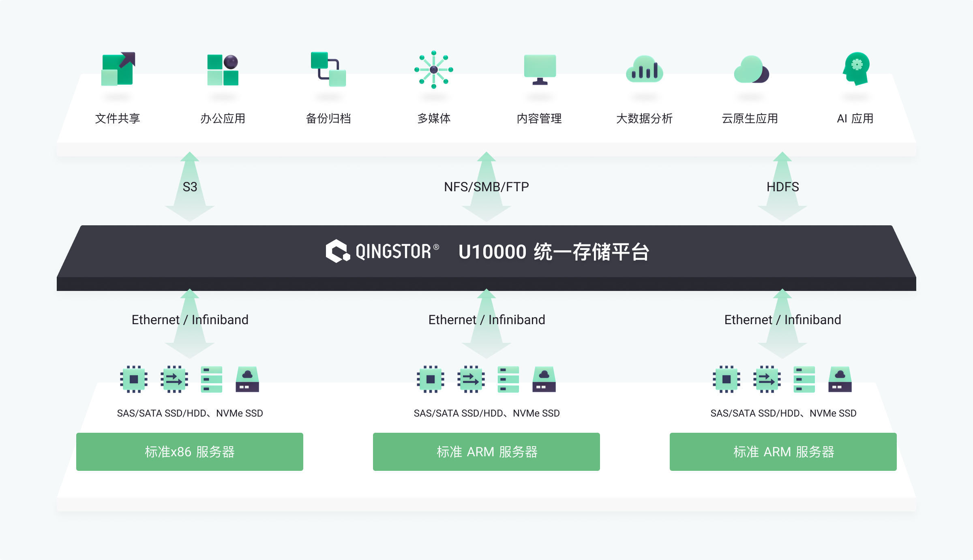This screenshot has height=560, width=973.
Task: Click the 标准x86 服务器 green button
Action: pos(190,451)
